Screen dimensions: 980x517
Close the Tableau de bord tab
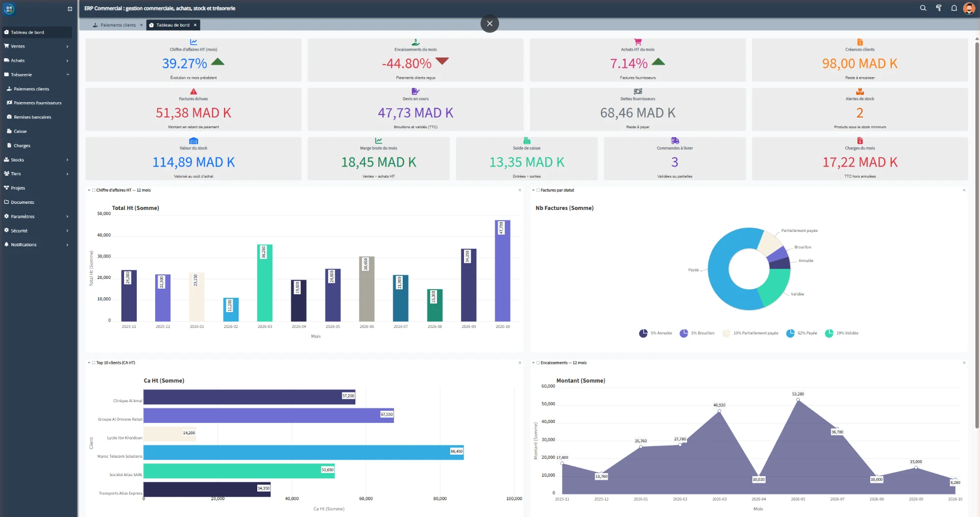(195, 25)
